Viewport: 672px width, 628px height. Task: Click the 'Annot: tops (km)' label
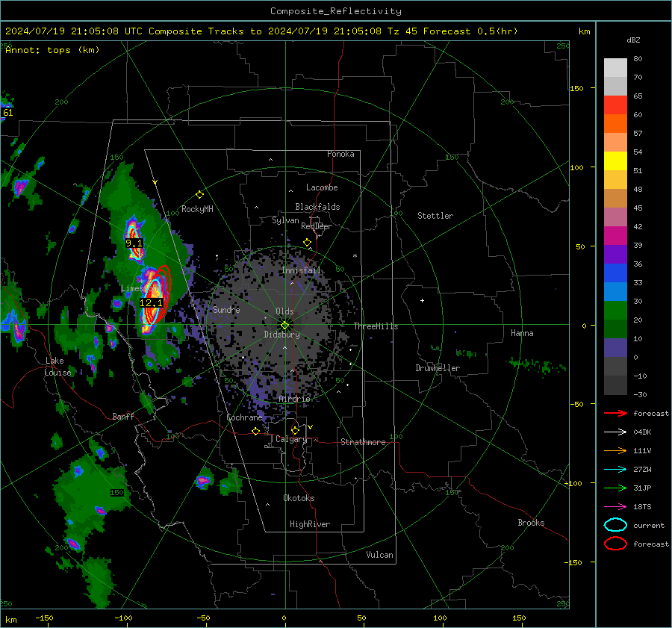(x=52, y=50)
